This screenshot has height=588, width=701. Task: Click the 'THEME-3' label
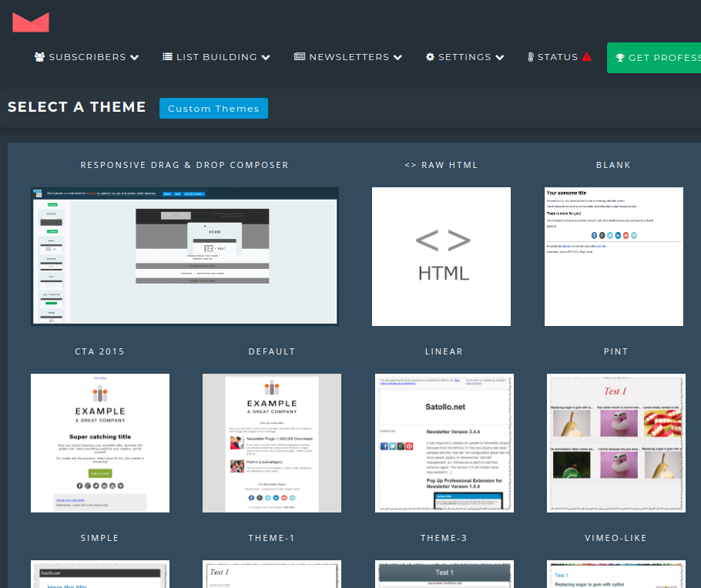click(444, 538)
